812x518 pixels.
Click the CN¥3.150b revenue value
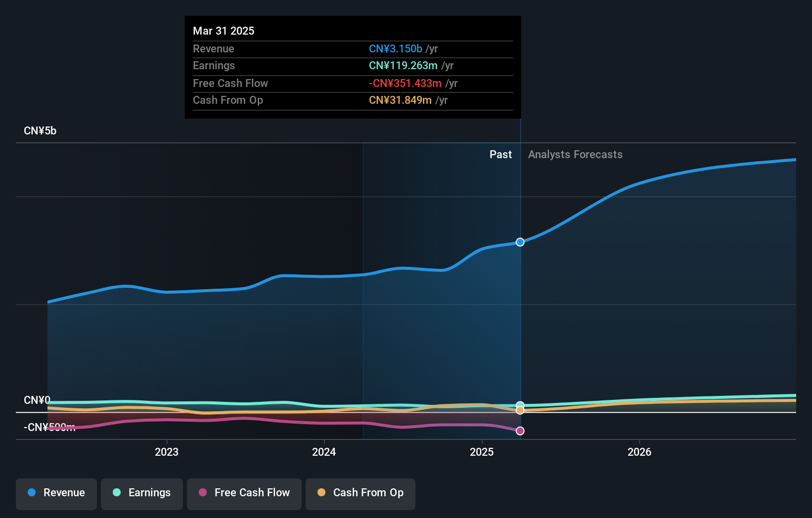pos(396,49)
